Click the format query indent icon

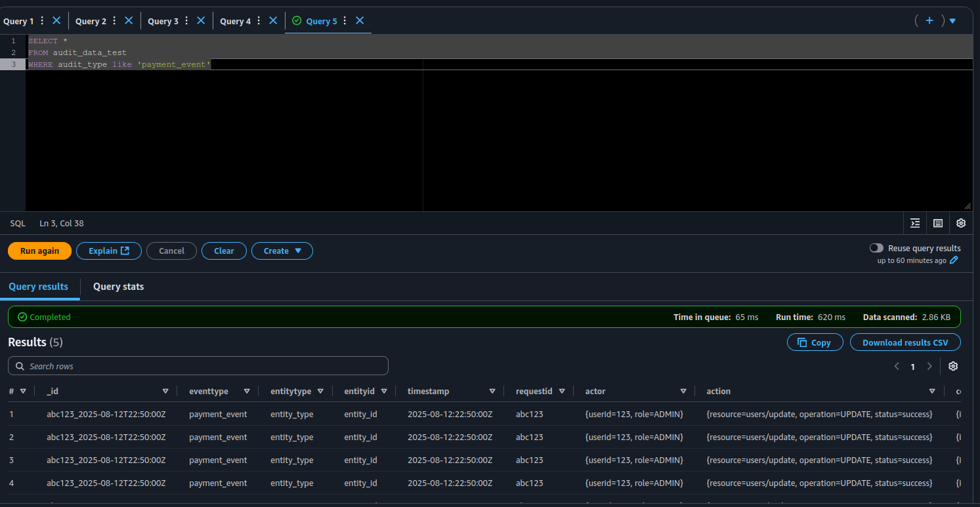click(915, 223)
